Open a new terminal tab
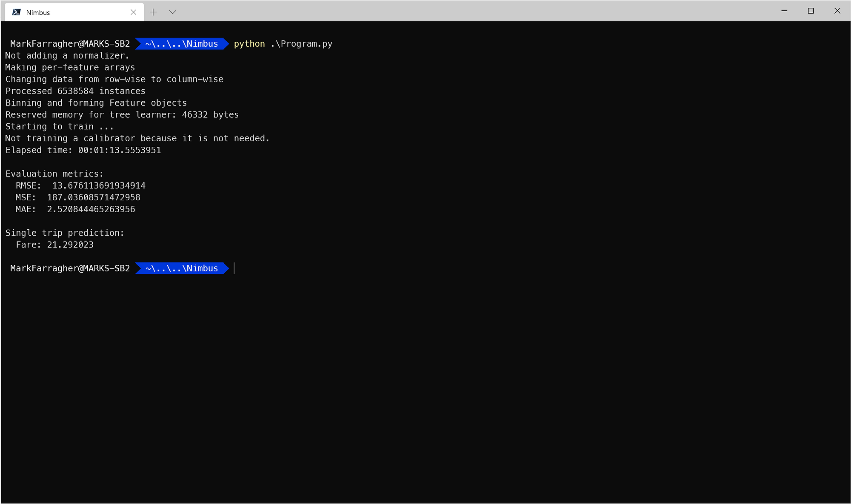The image size is (851, 504). [x=153, y=12]
